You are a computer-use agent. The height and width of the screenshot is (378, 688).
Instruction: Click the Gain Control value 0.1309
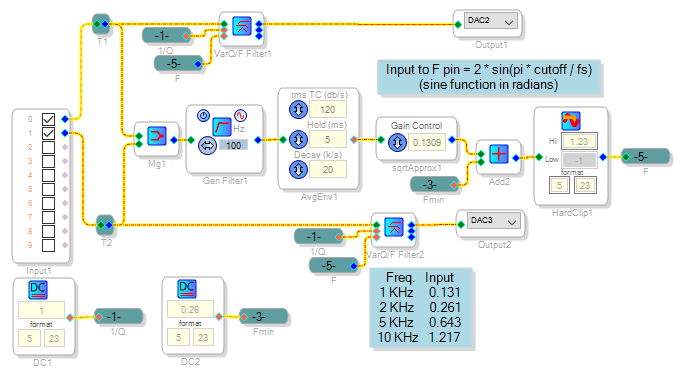(427, 143)
